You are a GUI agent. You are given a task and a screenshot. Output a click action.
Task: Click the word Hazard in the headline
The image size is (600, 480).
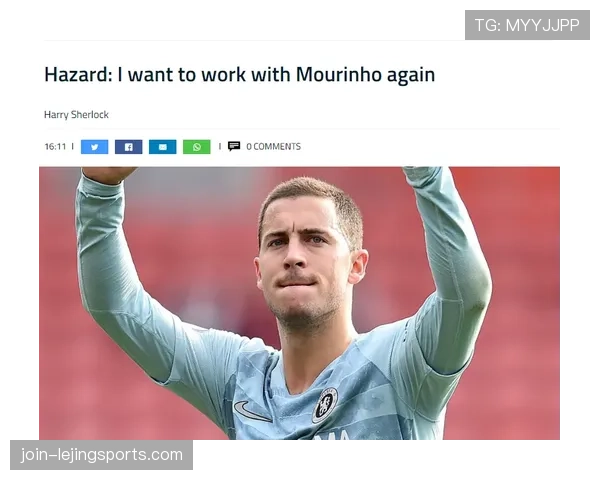click(x=78, y=74)
